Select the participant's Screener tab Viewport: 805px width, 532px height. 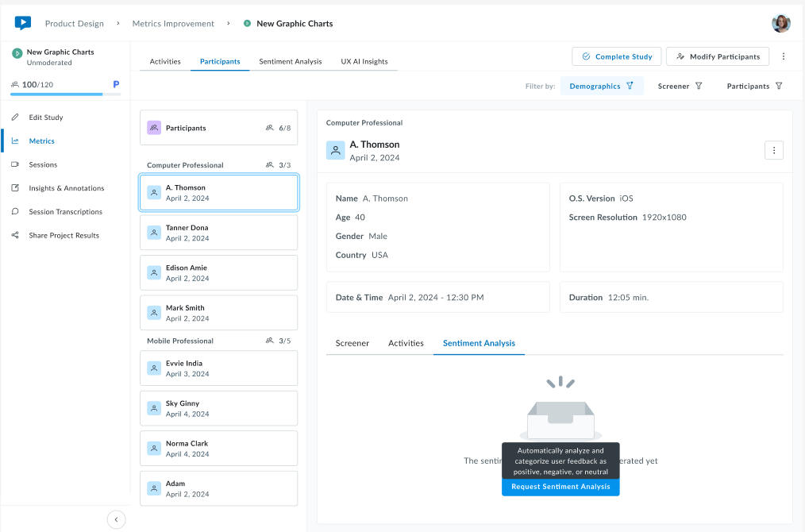[352, 343]
